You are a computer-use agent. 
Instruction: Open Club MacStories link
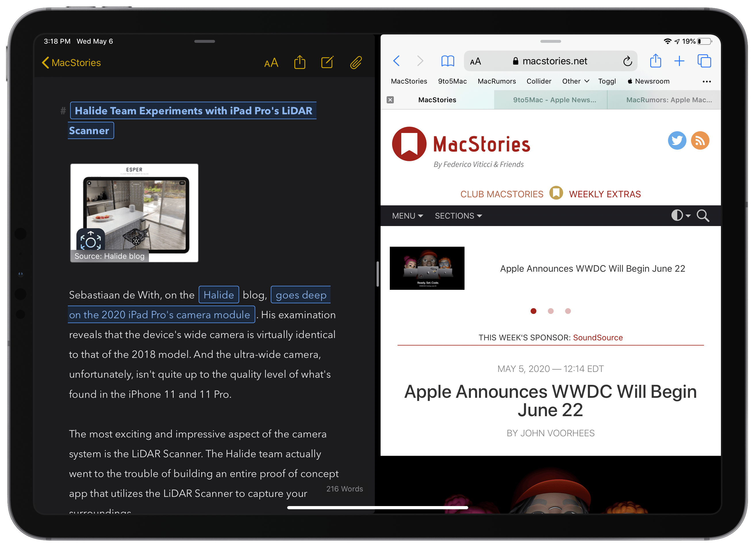pyautogui.click(x=502, y=194)
